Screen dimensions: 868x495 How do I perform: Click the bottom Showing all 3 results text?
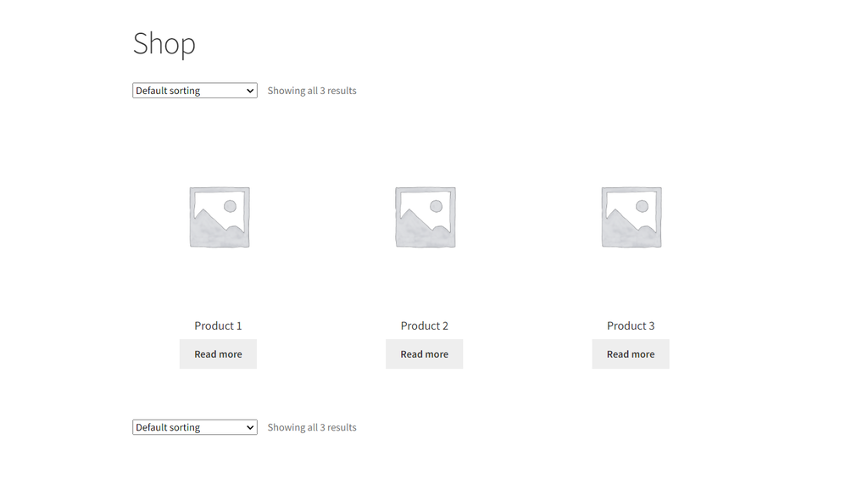[311, 426]
